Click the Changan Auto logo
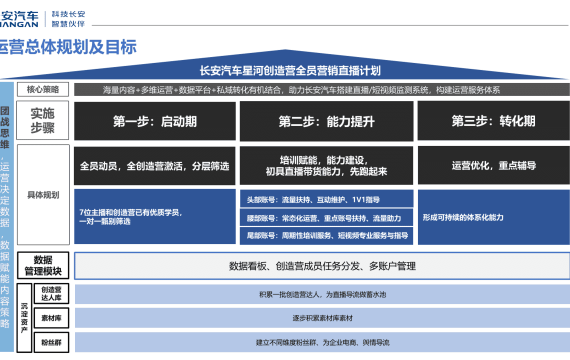 (x=19, y=19)
